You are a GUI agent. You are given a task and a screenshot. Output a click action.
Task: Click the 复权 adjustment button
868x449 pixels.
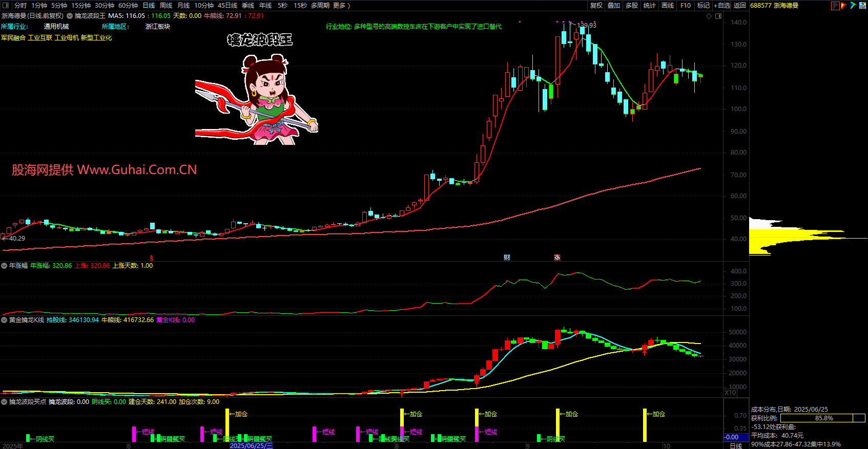click(x=596, y=6)
